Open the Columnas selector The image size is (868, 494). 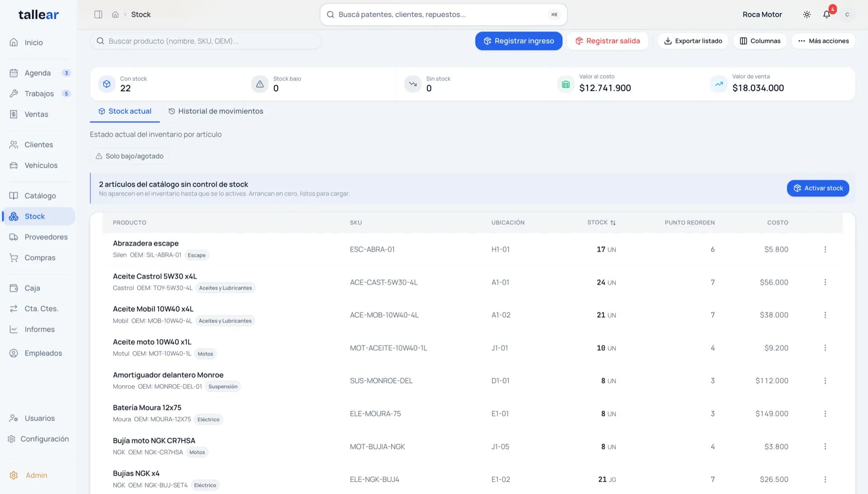coord(760,41)
